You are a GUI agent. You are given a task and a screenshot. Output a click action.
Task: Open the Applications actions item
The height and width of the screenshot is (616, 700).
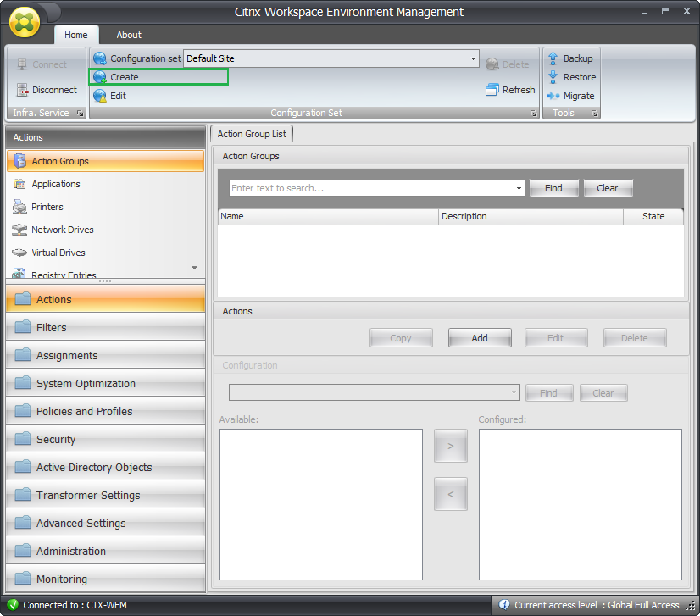[56, 184]
